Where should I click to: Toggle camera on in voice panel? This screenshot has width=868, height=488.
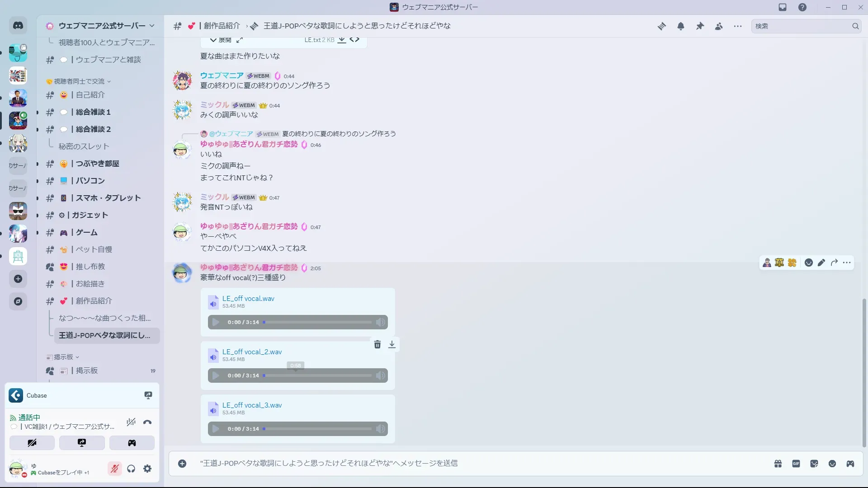click(x=32, y=443)
